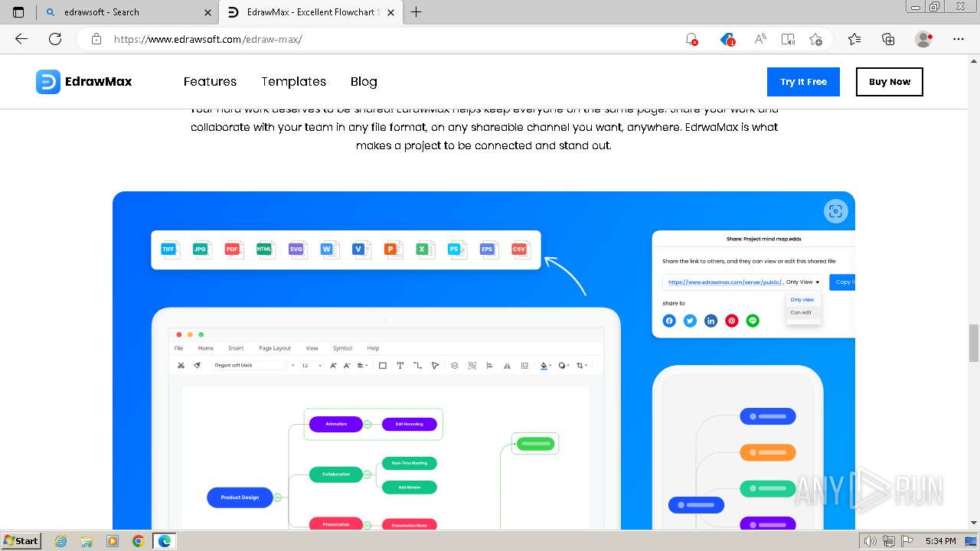The image size is (980, 551).
Task: Click the Excel file format icon
Action: click(424, 249)
